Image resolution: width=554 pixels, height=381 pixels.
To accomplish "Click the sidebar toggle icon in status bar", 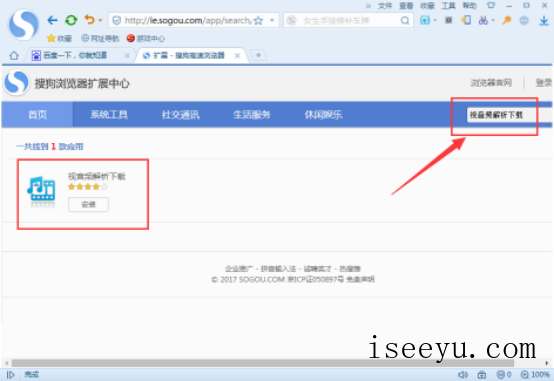I will point(10,374).
